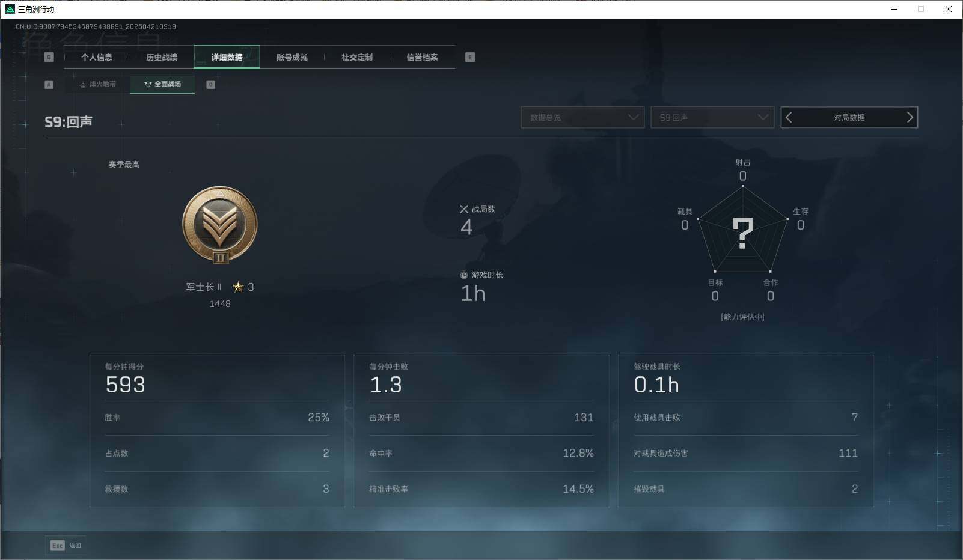963x560 pixels.
Task: Click the [能力评估中] status text
Action: [743, 317]
